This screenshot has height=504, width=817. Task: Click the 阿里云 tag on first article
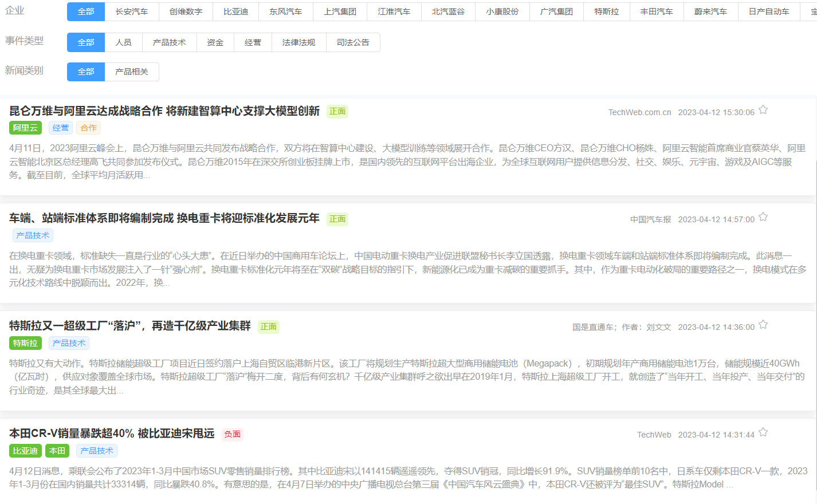[x=25, y=128]
